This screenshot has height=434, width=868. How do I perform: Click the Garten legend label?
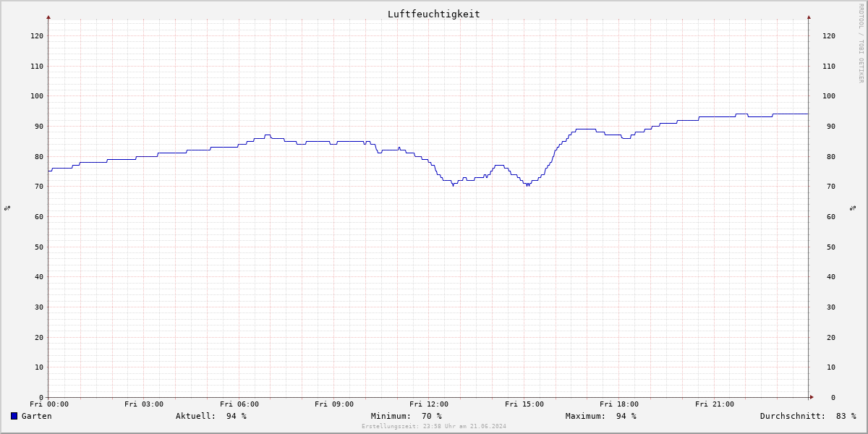click(37, 416)
